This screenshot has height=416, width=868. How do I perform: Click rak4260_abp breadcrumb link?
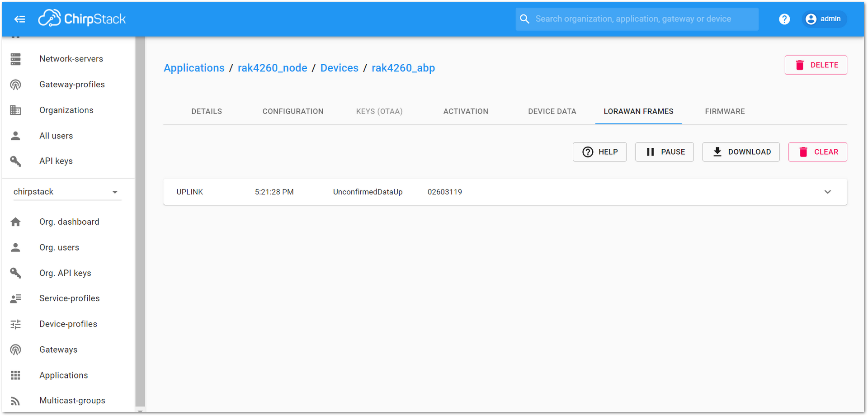(403, 68)
